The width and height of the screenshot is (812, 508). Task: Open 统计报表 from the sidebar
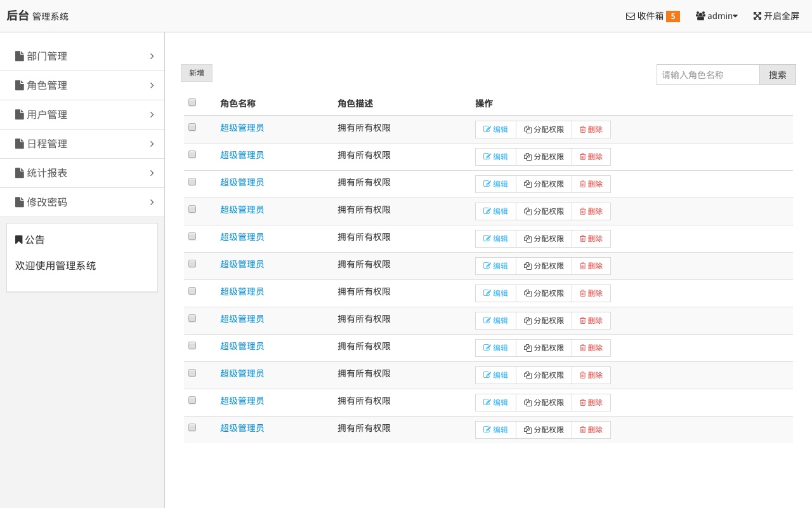coord(82,173)
